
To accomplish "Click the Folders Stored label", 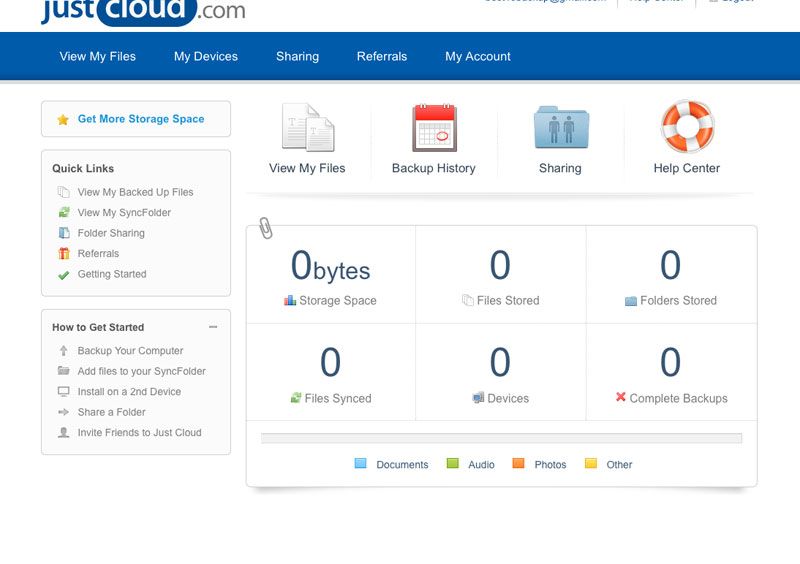I will point(678,301).
